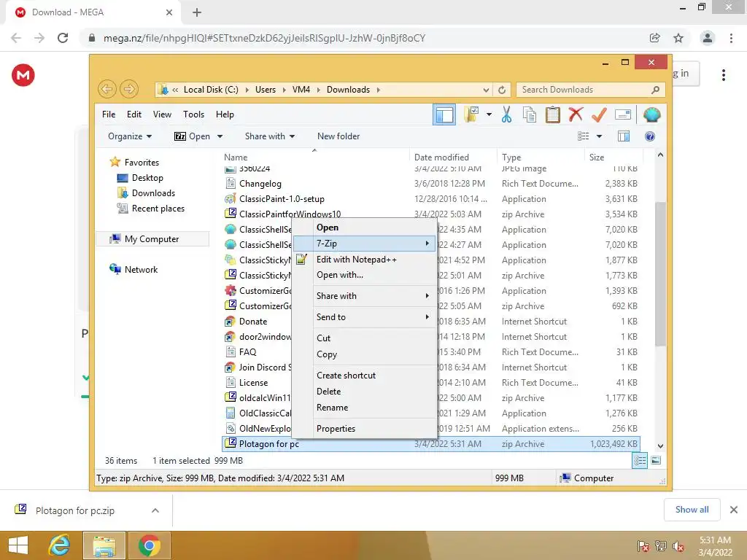Expand the 7-Zip submenu
The height and width of the screenshot is (560, 747).
coord(365,244)
